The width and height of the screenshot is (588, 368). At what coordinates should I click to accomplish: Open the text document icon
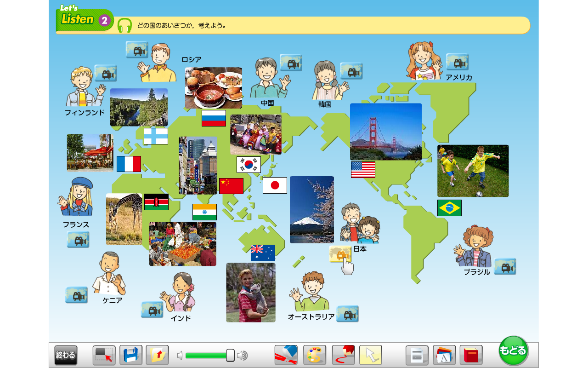tap(417, 355)
